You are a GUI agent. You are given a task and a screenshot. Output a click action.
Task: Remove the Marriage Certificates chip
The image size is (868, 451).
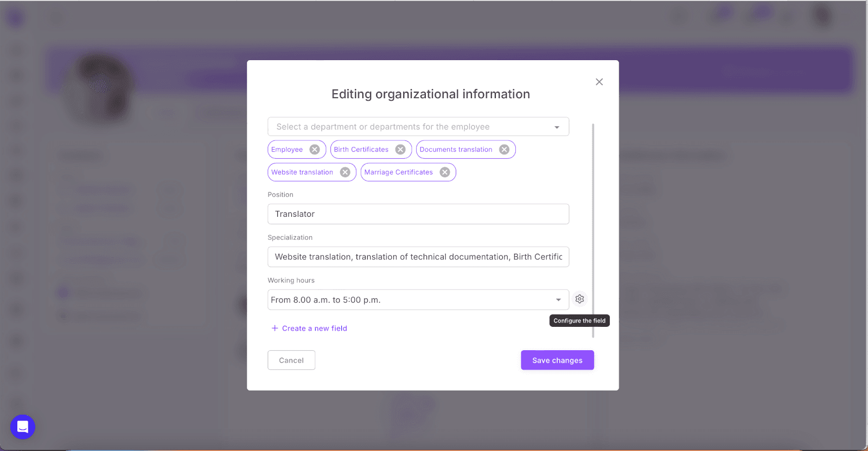pyautogui.click(x=445, y=172)
